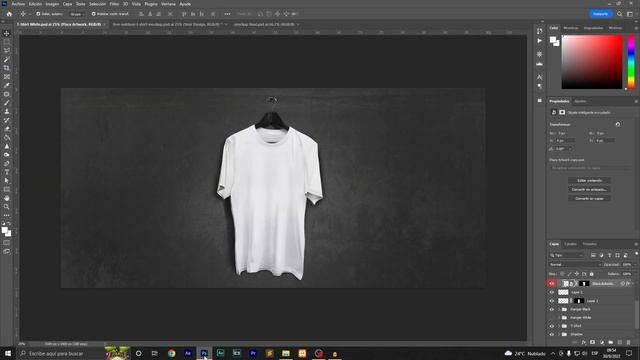Create new adjustment layer icon
The image size is (640, 360).
pos(602,342)
